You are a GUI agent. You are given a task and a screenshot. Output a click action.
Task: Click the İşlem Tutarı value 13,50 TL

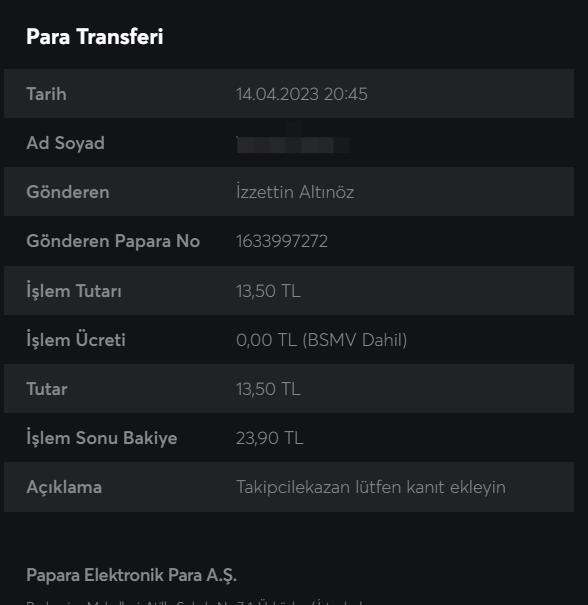[268, 291]
